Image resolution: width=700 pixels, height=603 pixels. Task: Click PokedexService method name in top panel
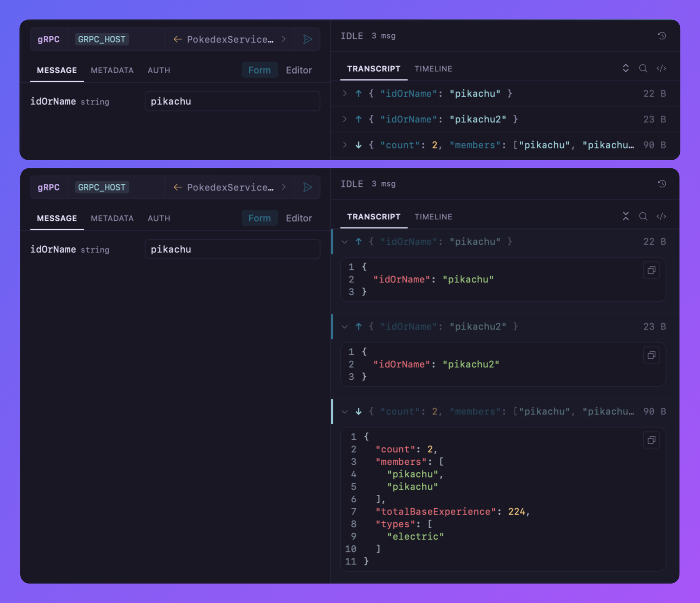pyautogui.click(x=230, y=39)
